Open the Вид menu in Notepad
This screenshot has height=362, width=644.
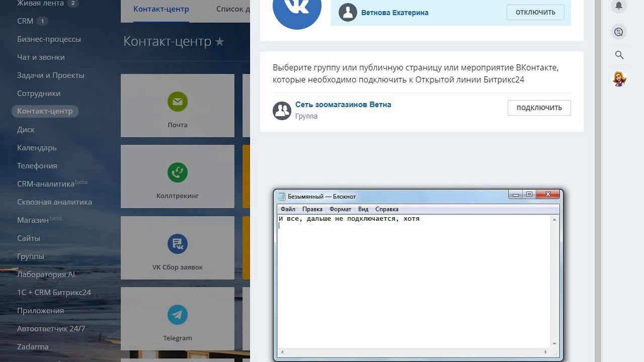(x=363, y=209)
